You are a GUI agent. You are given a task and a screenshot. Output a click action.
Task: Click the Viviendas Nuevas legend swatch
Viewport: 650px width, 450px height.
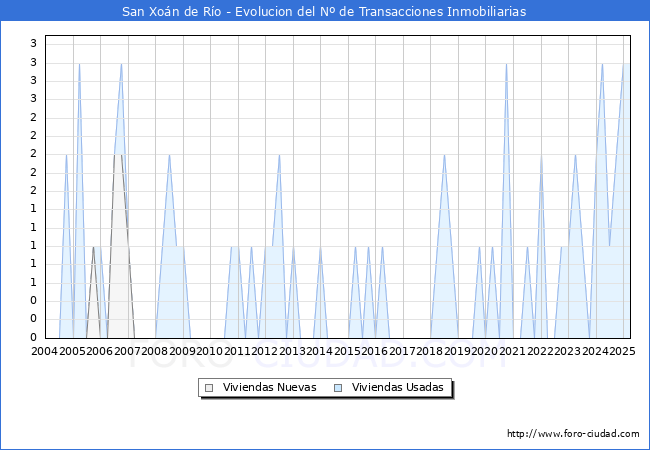209,388
